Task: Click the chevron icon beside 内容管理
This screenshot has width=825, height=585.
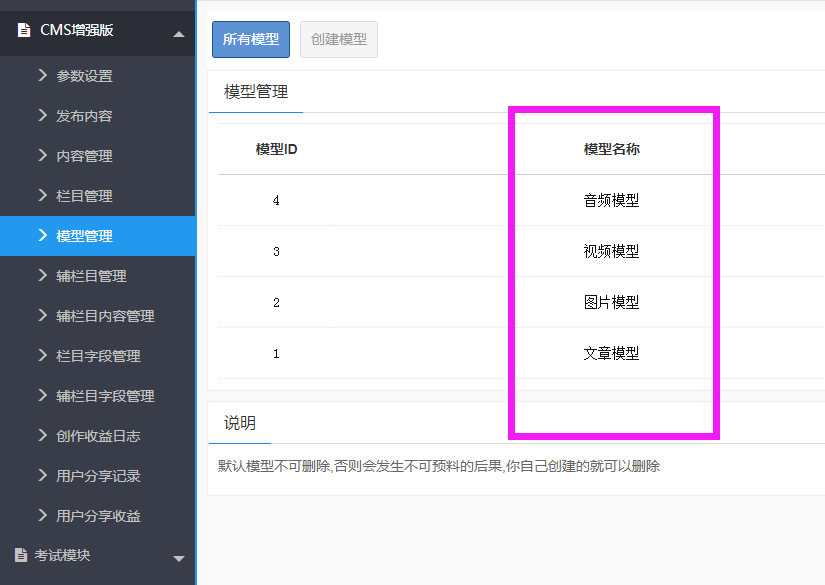Action: [42, 155]
